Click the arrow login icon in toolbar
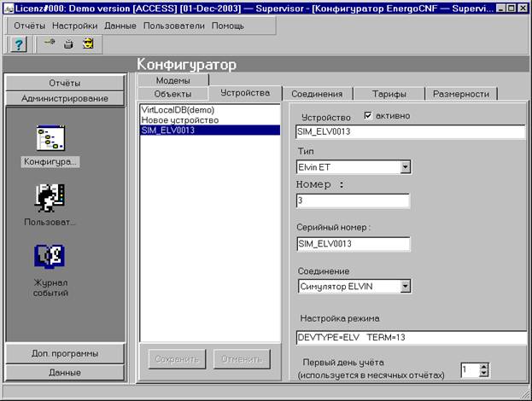Image resolution: width=532 pixels, height=401 pixels. point(50,44)
